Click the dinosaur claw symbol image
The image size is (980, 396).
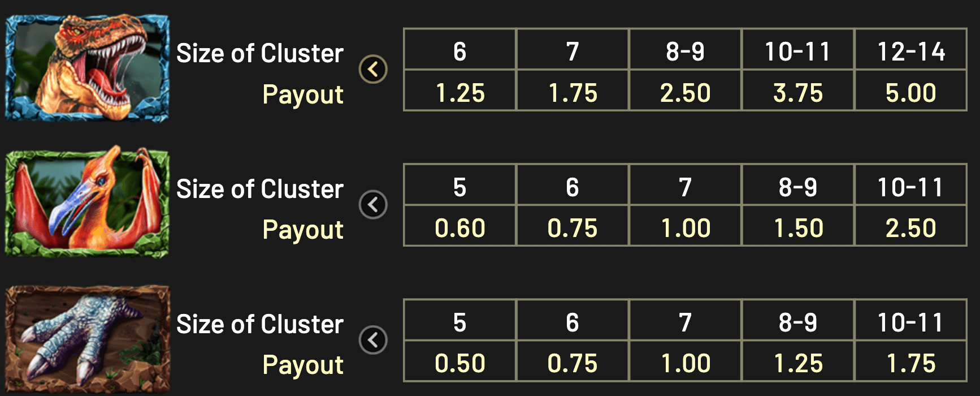click(x=87, y=339)
